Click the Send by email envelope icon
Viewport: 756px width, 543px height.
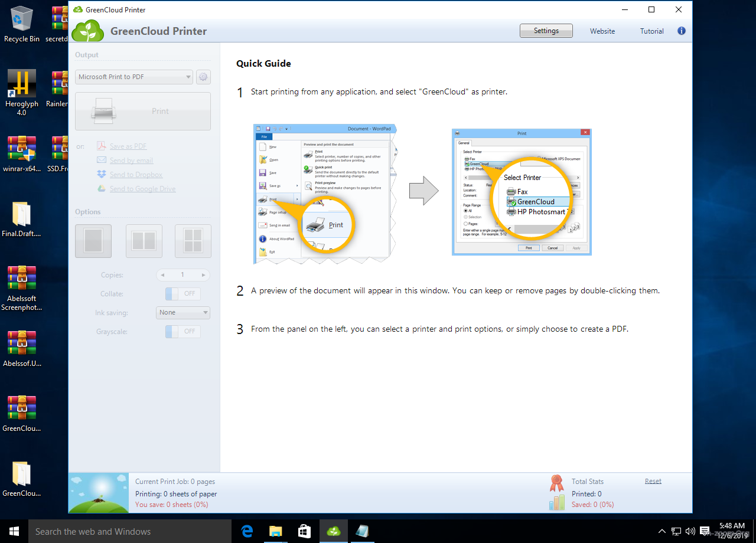pyautogui.click(x=102, y=161)
